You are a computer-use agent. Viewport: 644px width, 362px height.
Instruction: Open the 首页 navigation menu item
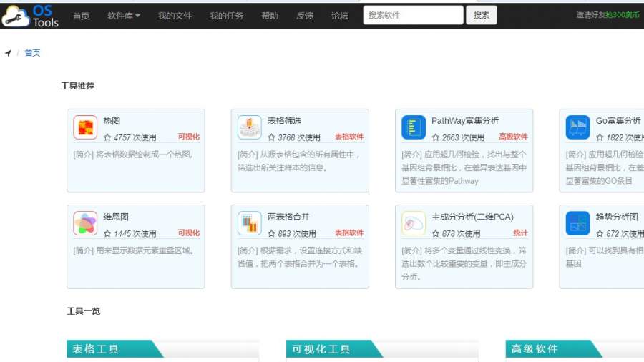click(x=81, y=16)
